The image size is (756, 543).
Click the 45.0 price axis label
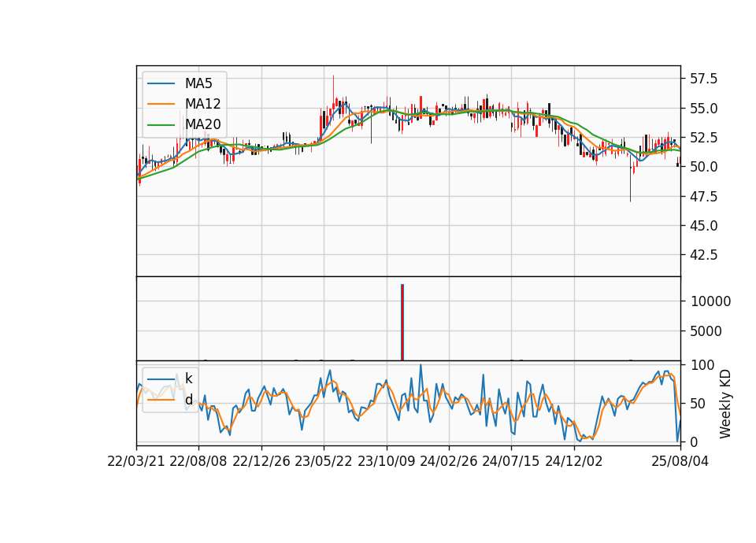coord(703,226)
